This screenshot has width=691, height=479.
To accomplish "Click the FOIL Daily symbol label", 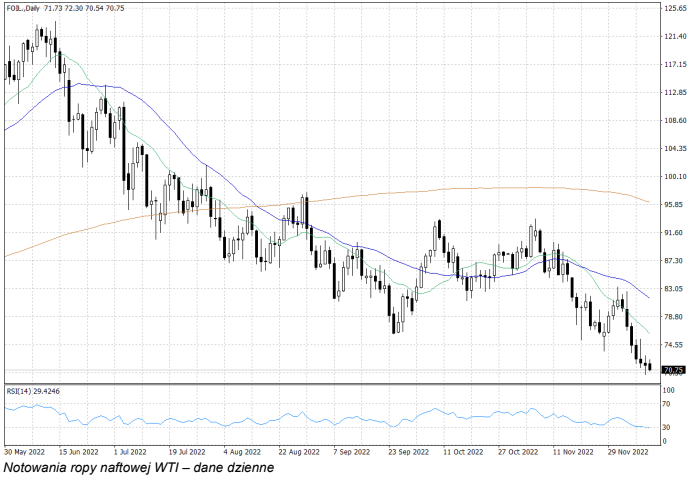I will coord(22,8).
